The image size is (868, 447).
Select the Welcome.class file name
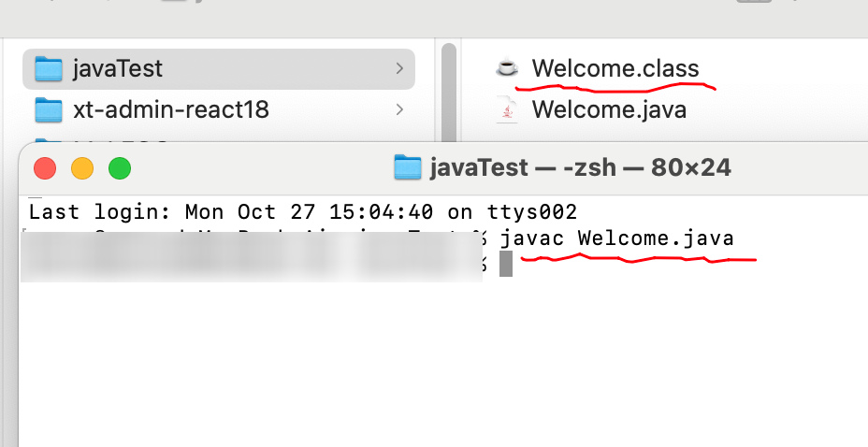pyautogui.click(x=615, y=68)
